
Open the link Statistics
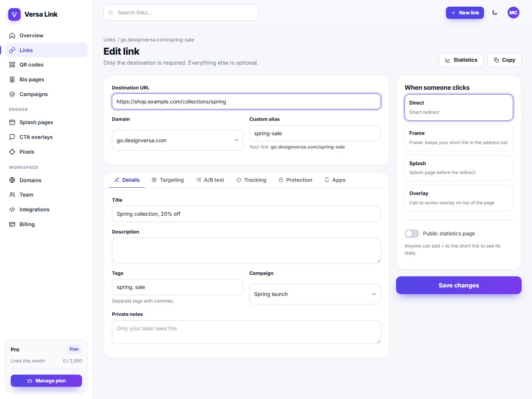pos(461,60)
